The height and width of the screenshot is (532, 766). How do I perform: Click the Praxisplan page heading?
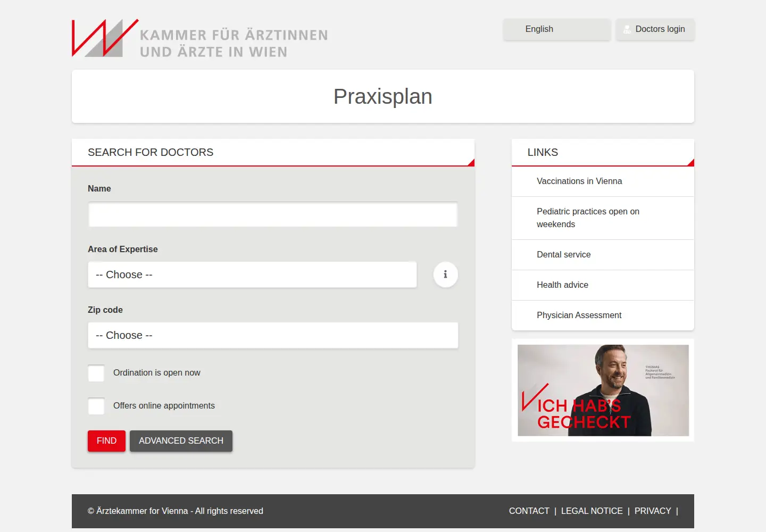click(383, 97)
